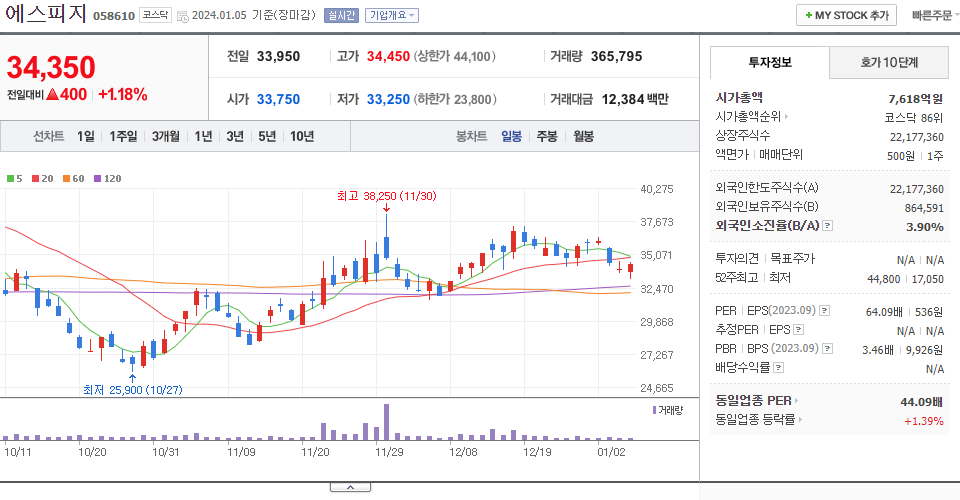Click the stock name 에스피지
The image size is (960, 500).
pyautogui.click(x=45, y=13)
